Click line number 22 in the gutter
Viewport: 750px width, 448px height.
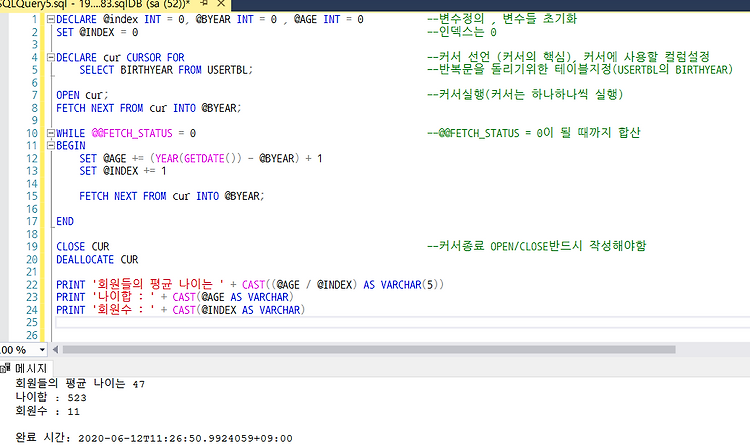click(x=32, y=285)
